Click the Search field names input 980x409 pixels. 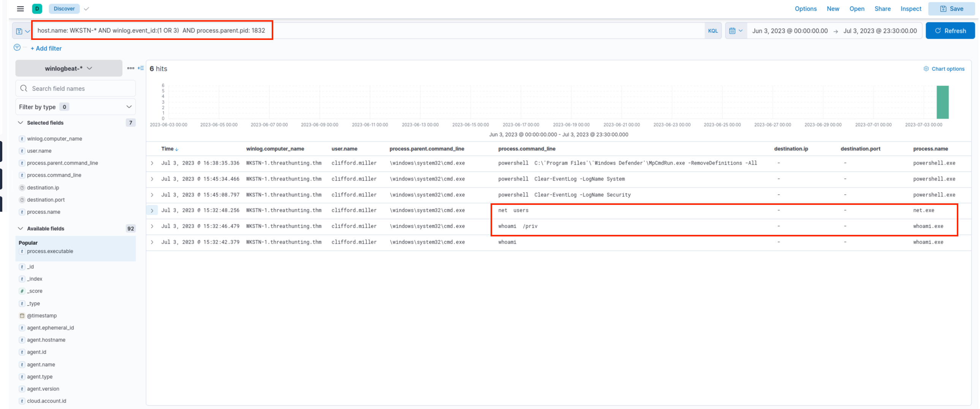tap(76, 89)
